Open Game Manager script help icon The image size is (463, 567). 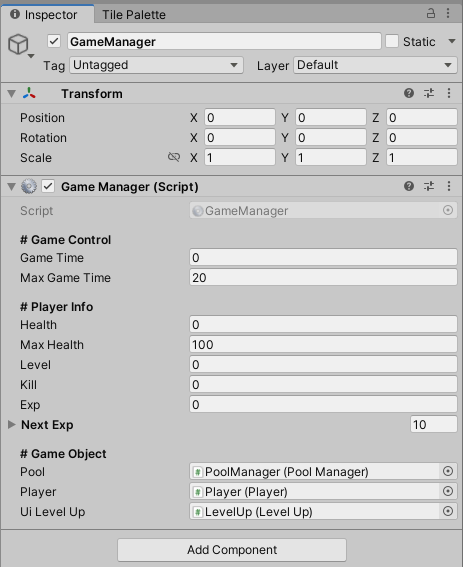(409, 186)
